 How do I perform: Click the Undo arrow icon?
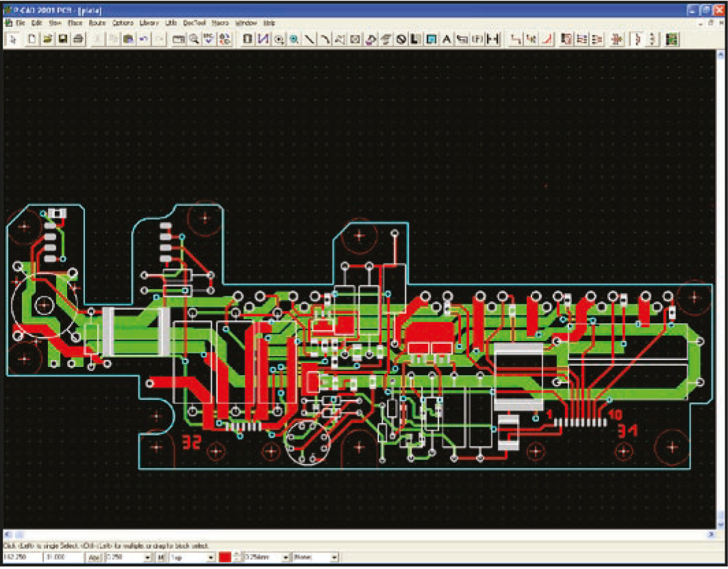[x=143, y=39]
